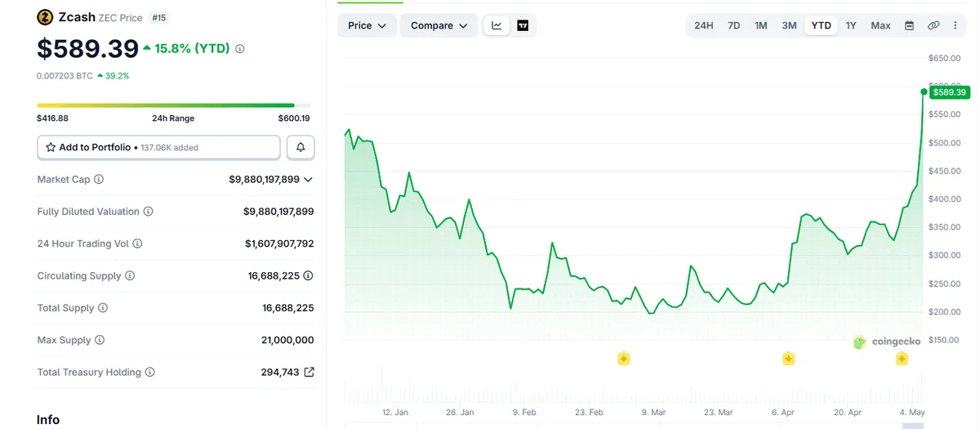Viewport: 980px width, 429px height.
Task: Click info icon next to 16,688,225 circulating value
Action: pyautogui.click(x=308, y=276)
